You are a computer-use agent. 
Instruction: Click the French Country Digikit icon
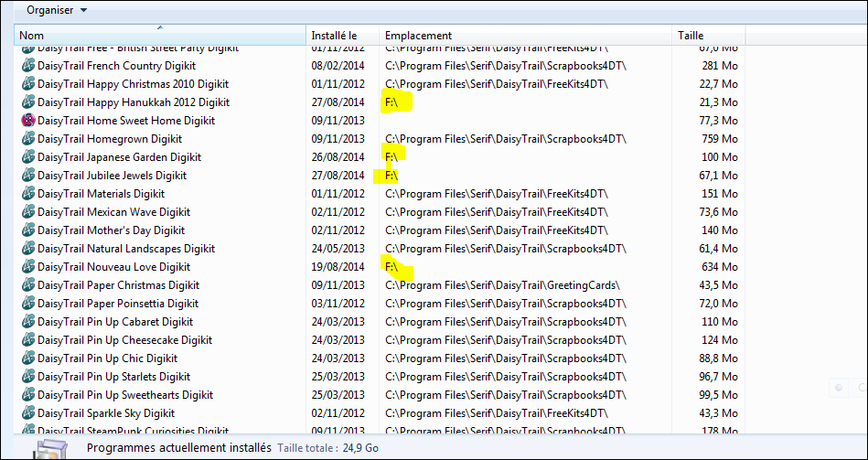coord(28,66)
